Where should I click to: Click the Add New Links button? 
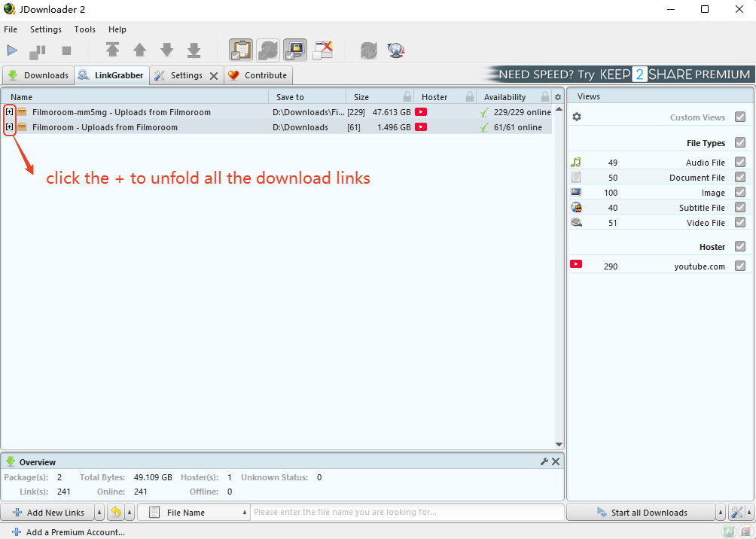(x=48, y=513)
